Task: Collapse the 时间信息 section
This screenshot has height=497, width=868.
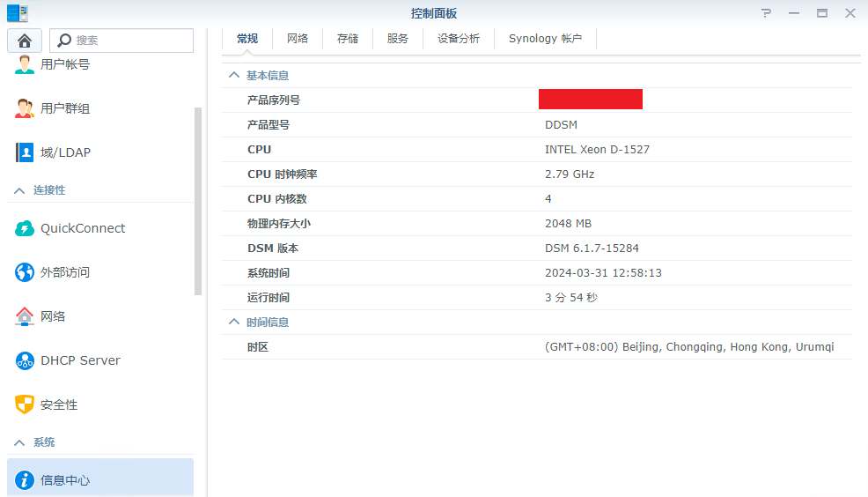Action: pos(234,323)
